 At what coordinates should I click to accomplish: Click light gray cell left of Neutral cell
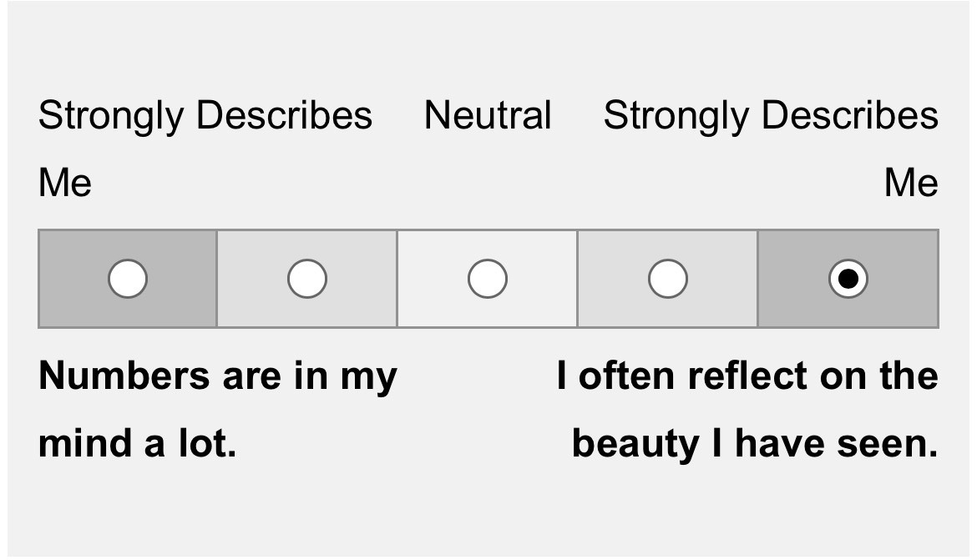click(x=307, y=279)
